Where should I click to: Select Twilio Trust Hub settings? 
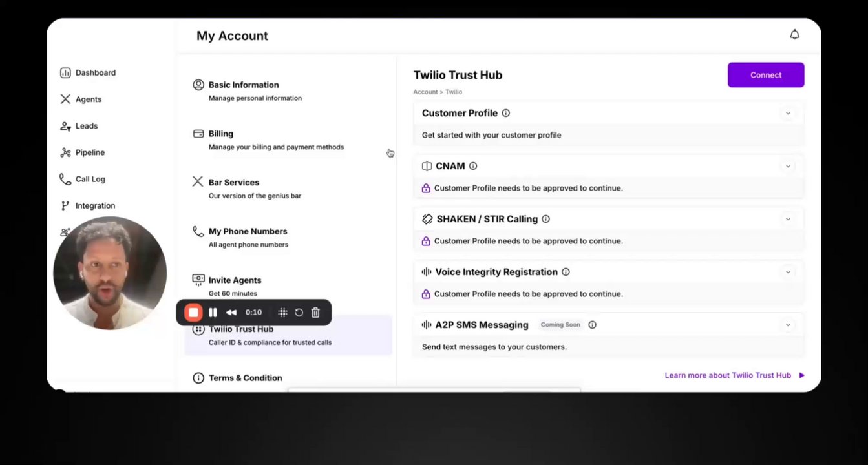(288, 335)
